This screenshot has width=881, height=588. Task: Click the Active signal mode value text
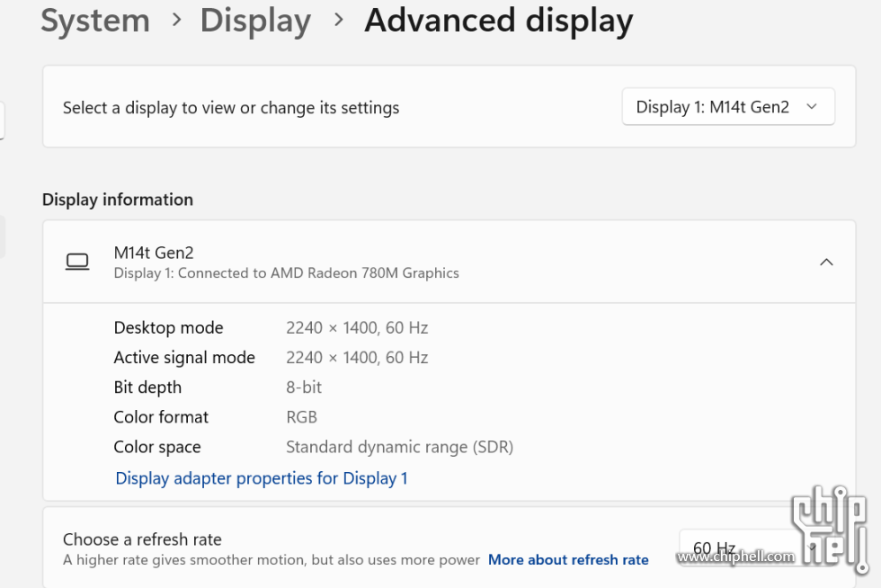(357, 358)
